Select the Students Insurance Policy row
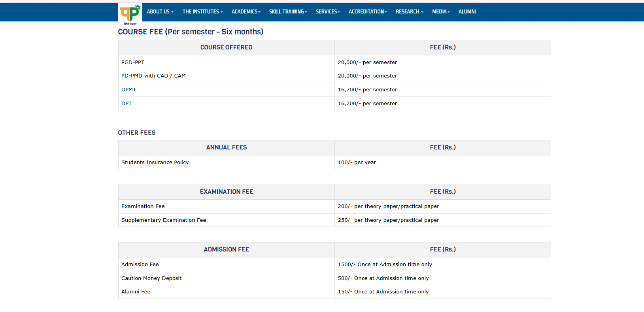The image size is (644, 312). coord(155,163)
